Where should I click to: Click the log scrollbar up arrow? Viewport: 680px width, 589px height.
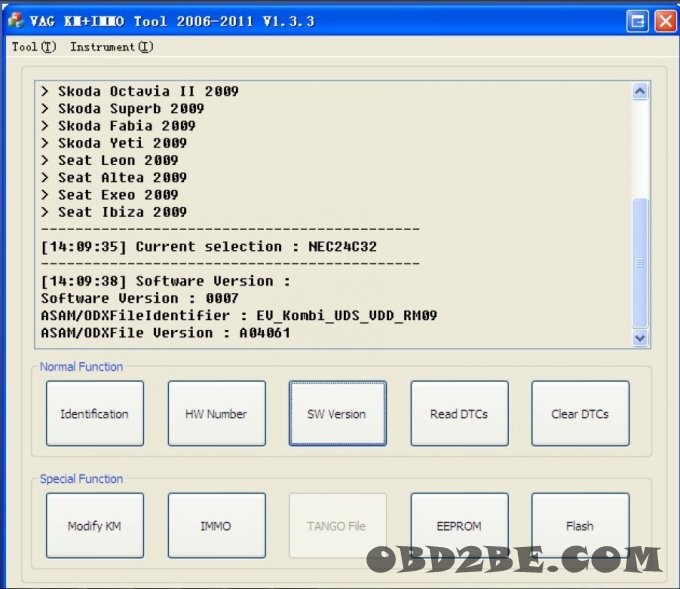[x=640, y=91]
